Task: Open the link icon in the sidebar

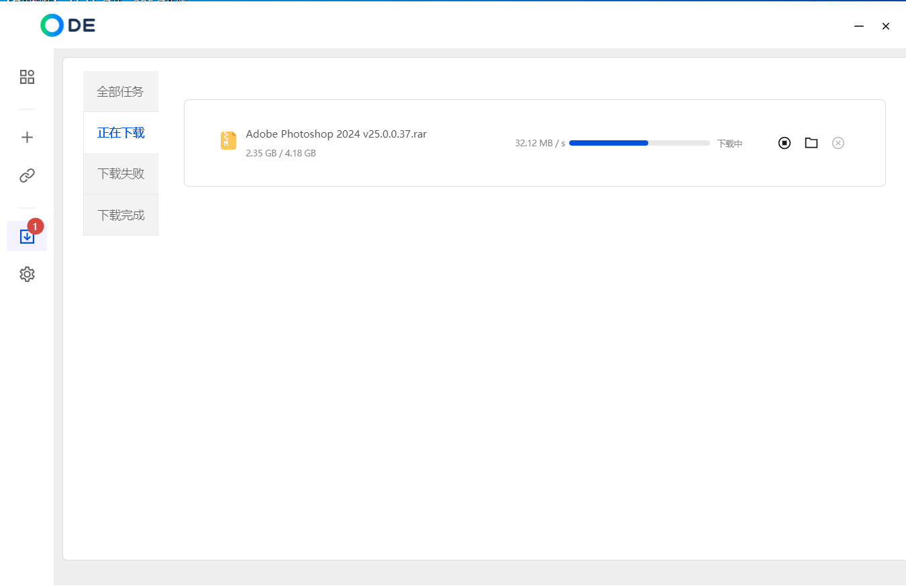Action: pyautogui.click(x=27, y=176)
